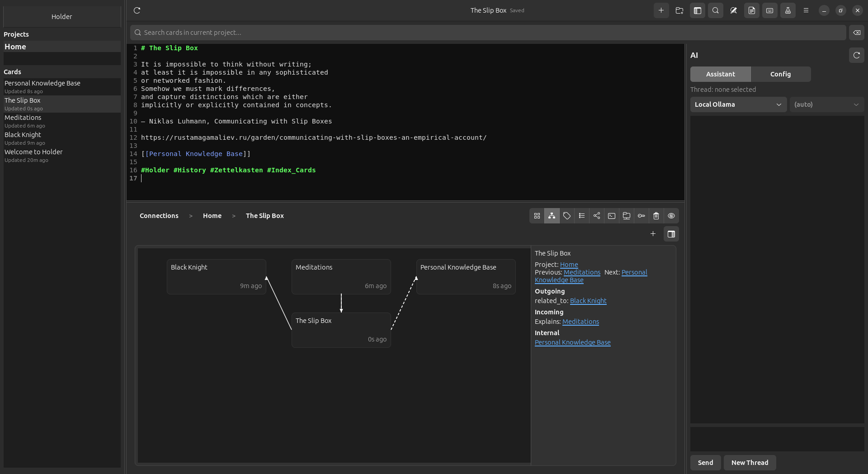Screen dimensions: 868x474
Task: Click the refresh icon in the header bar
Action: click(x=137, y=10)
